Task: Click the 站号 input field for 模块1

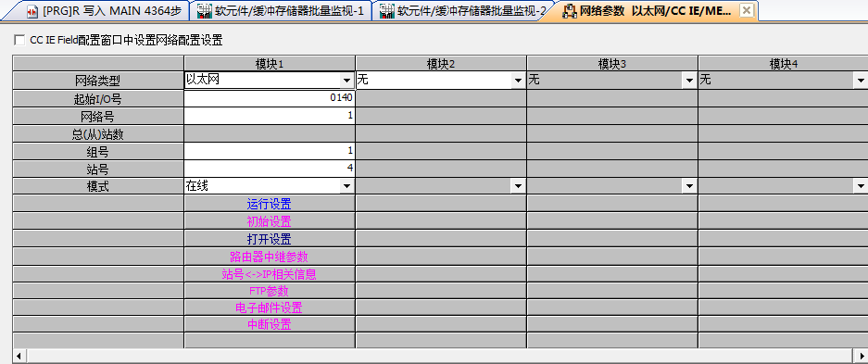Action: 269,169
